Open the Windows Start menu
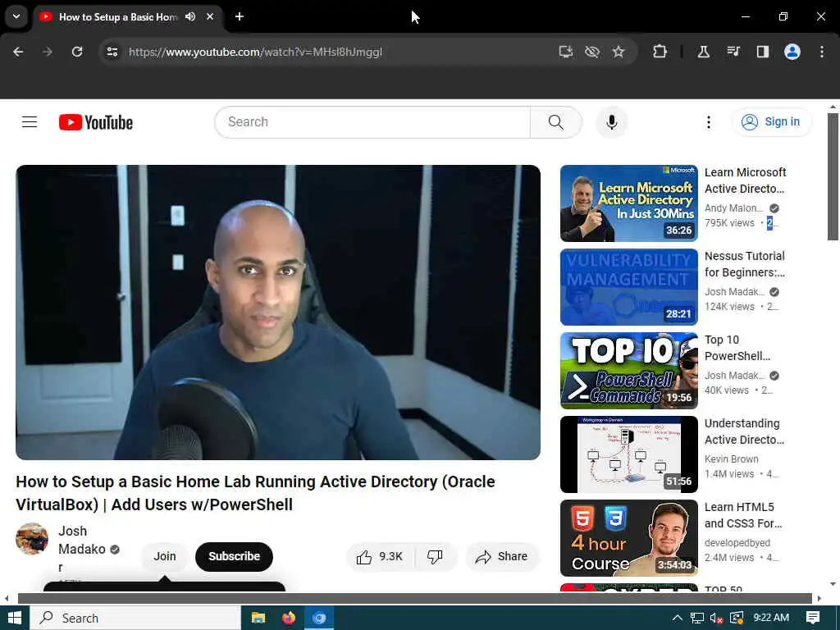840x630 pixels. (x=15, y=619)
